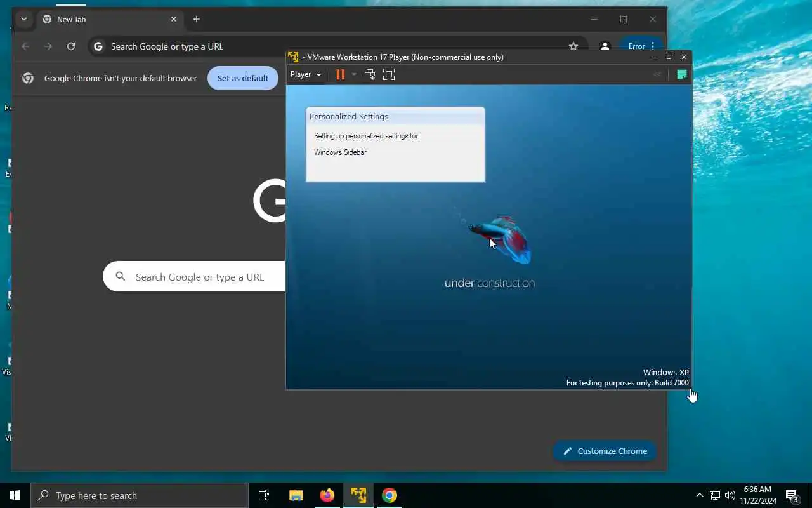Open the Chrome profile icon
This screenshot has width=812, height=508.
point(605,46)
